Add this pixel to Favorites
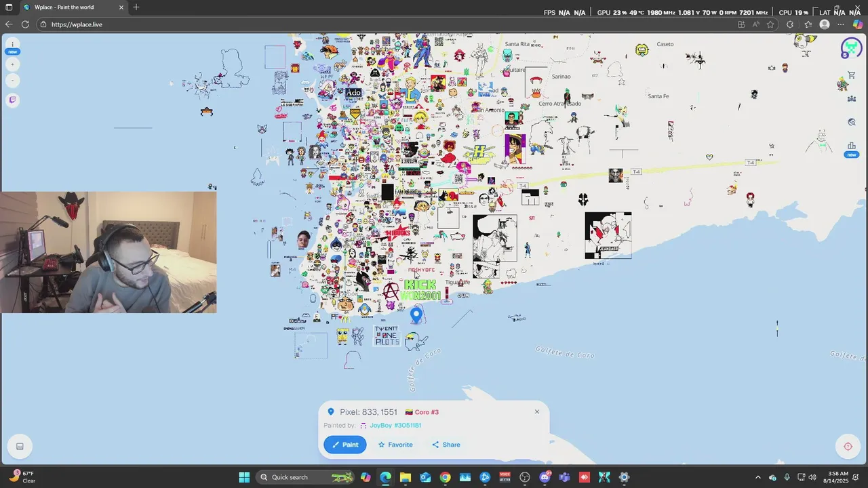The height and width of the screenshot is (488, 868). (395, 445)
